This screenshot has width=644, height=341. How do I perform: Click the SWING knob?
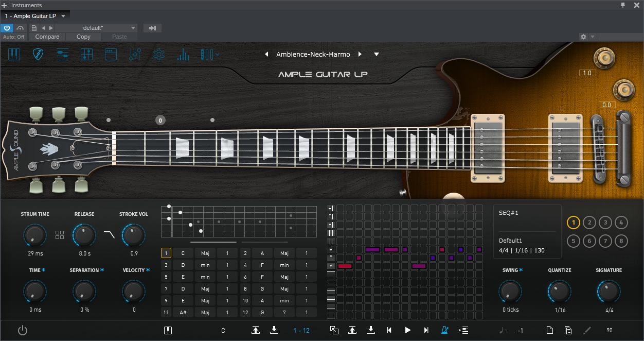pos(510,292)
